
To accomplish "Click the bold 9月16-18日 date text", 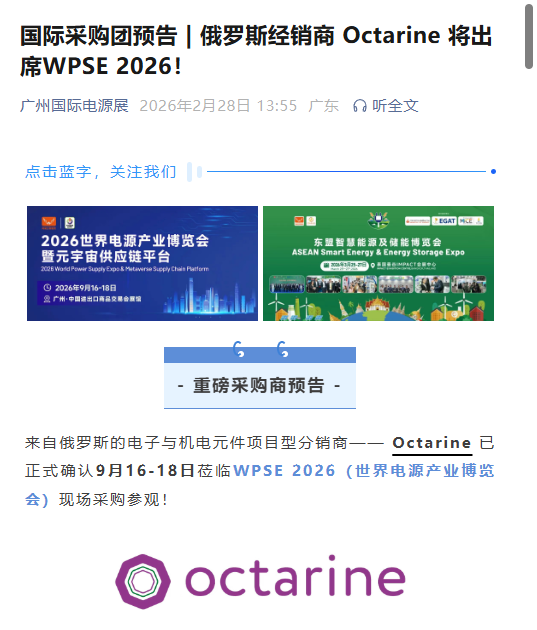I will pos(145,471).
